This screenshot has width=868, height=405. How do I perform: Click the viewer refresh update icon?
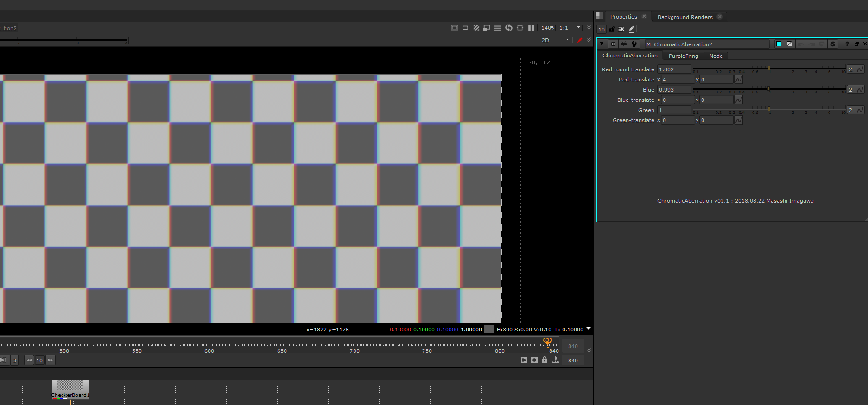(509, 28)
